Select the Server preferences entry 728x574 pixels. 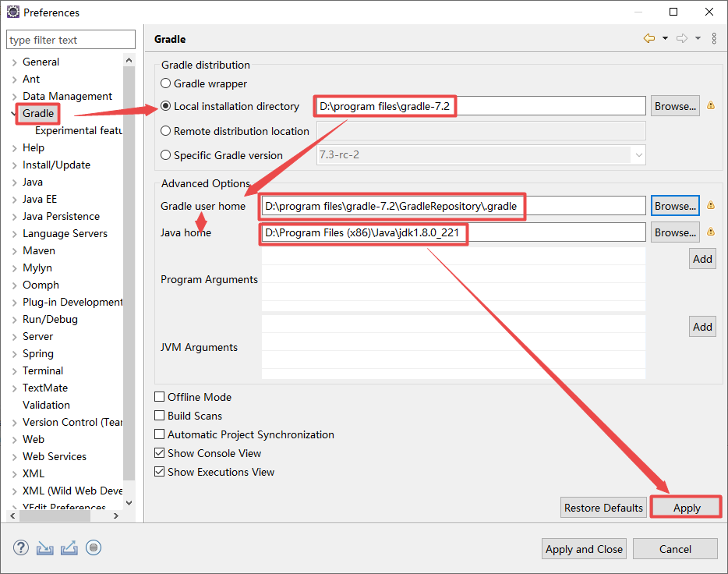37,336
